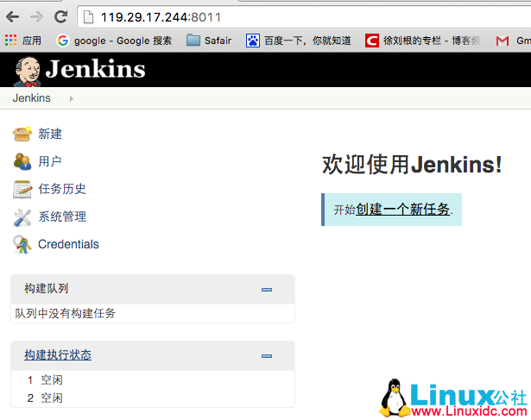Viewport: 531px width, 420px height.
Task: Click the 新建 box icon
Action: [x=22, y=134]
